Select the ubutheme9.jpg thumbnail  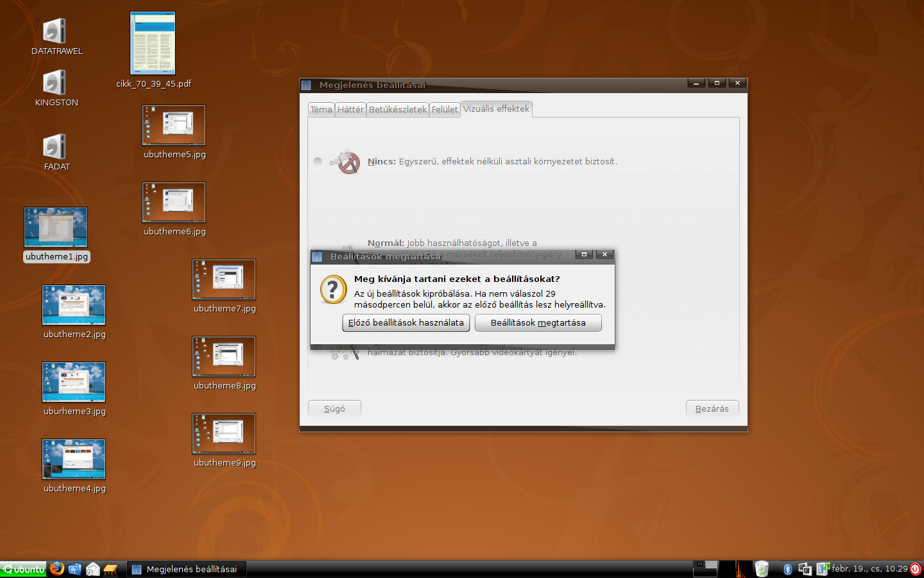pos(224,433)
